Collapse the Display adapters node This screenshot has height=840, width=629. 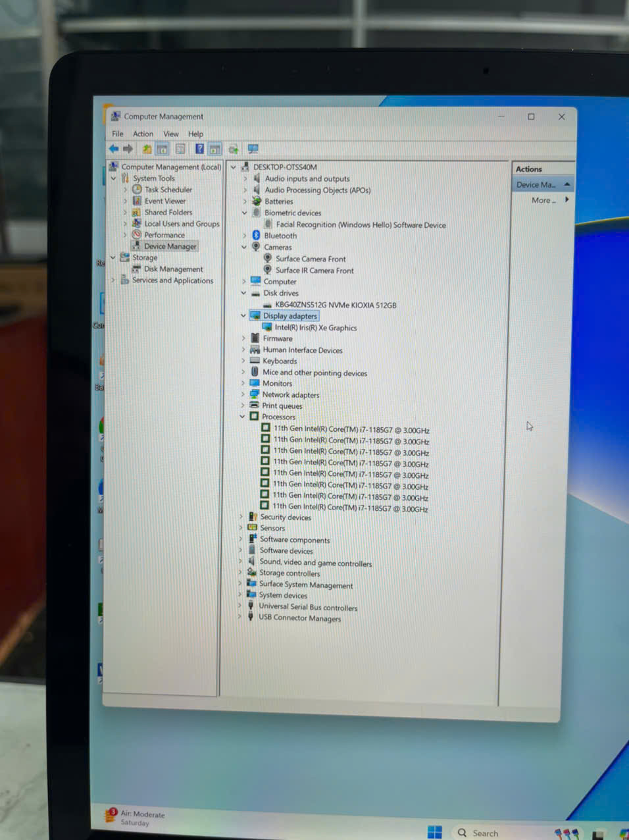point(243,316)
